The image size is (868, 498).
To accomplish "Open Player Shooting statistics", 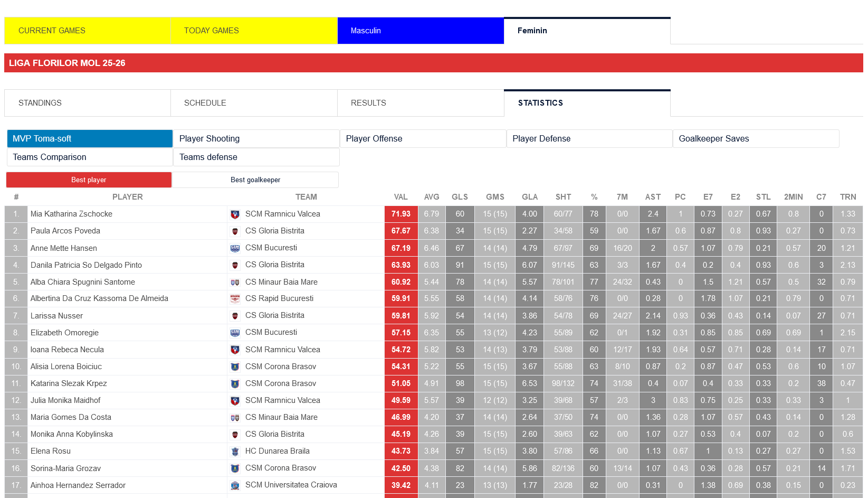I will (x=256, y=139).
